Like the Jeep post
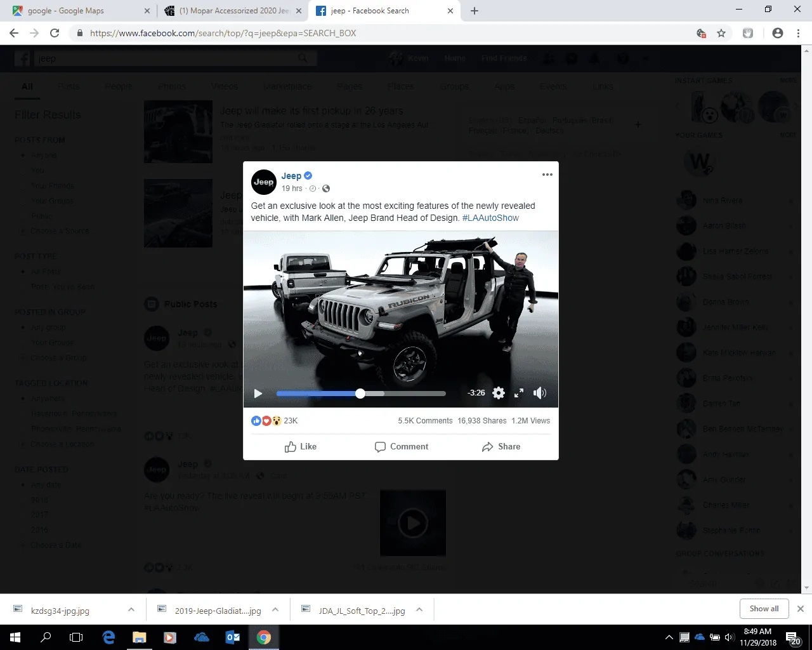Screen dimensions: 812x650 pyautogui.click(x=301, y=447)
